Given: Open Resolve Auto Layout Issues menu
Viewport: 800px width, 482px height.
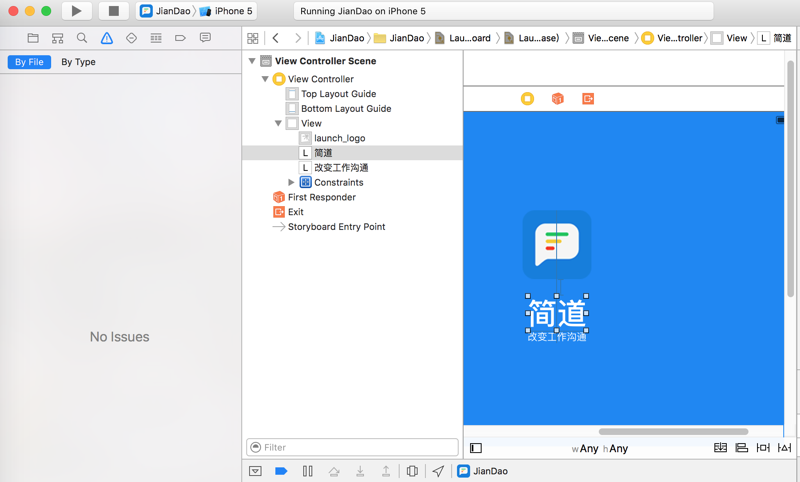Looking at the screenshot, I should (784, 448).
